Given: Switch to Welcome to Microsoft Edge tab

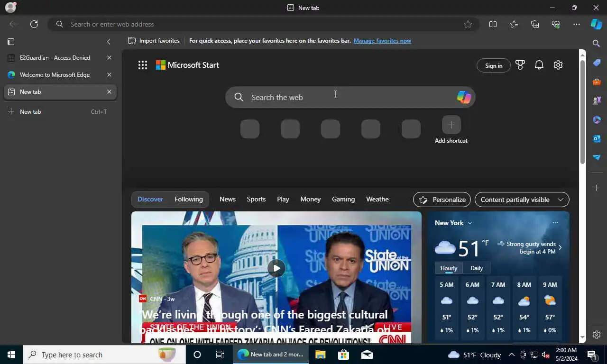Looking at the screenshot, I should point(55,75).
